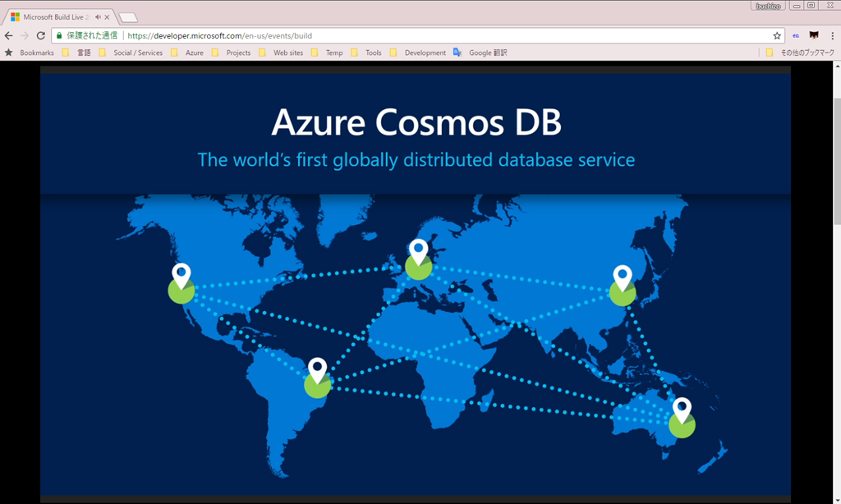
Task: Close the Microsoft Build Live tab
Action: [x=108, y=16]
